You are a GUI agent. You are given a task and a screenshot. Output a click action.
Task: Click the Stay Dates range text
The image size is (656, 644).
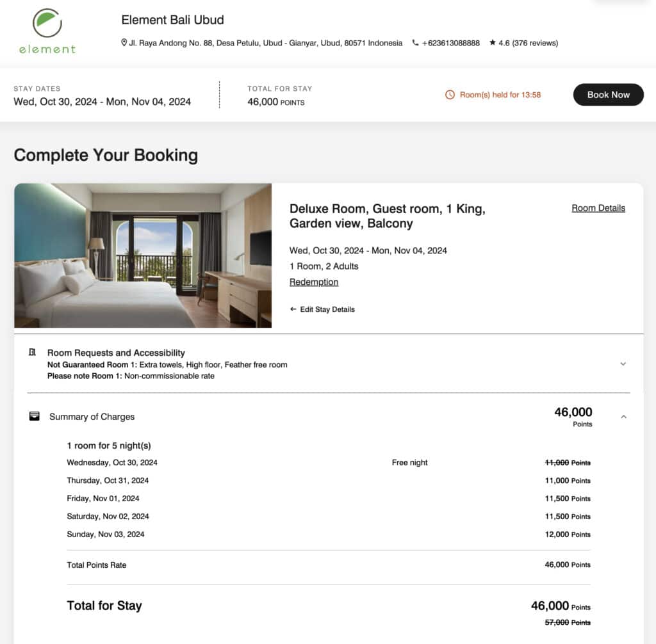pyautogui.click(x=102, y=101)
